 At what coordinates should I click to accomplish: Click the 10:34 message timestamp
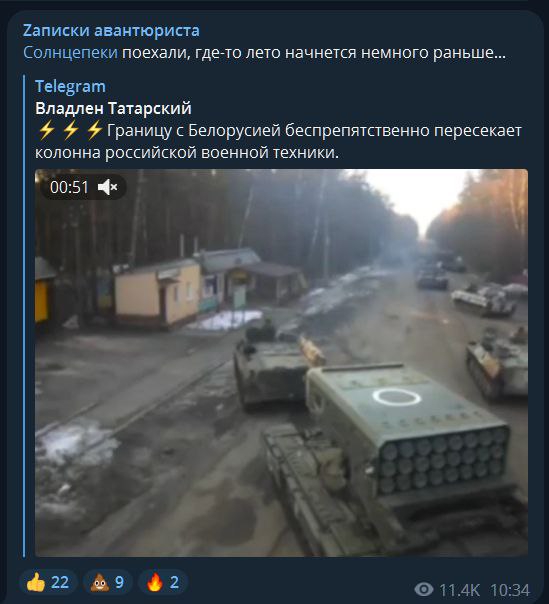(510, 590)
